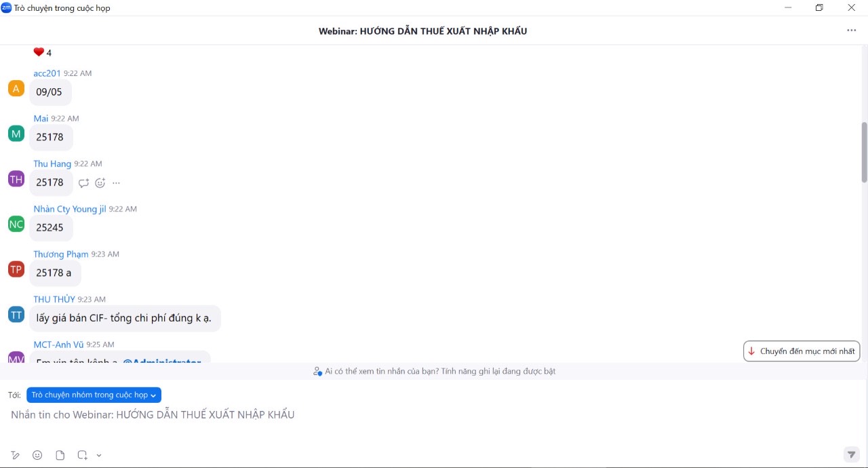Attach a file using the file icon
This screenshot has height=468, width=868.
coord(60,455)
